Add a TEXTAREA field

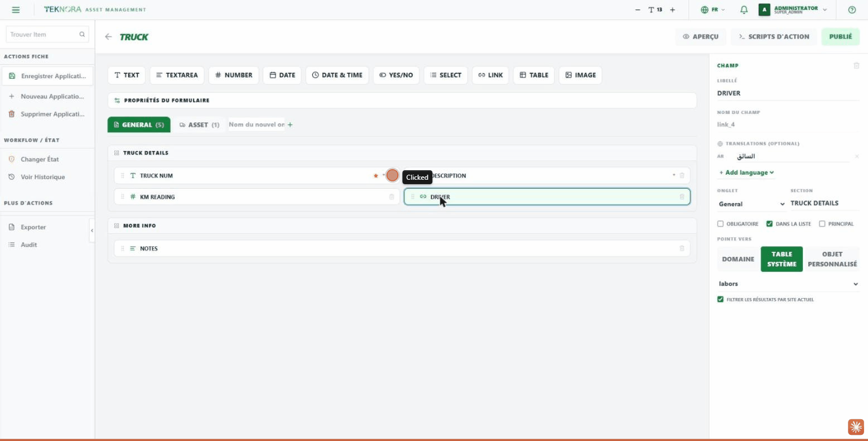pyautogui.click(x=177, y=75)
